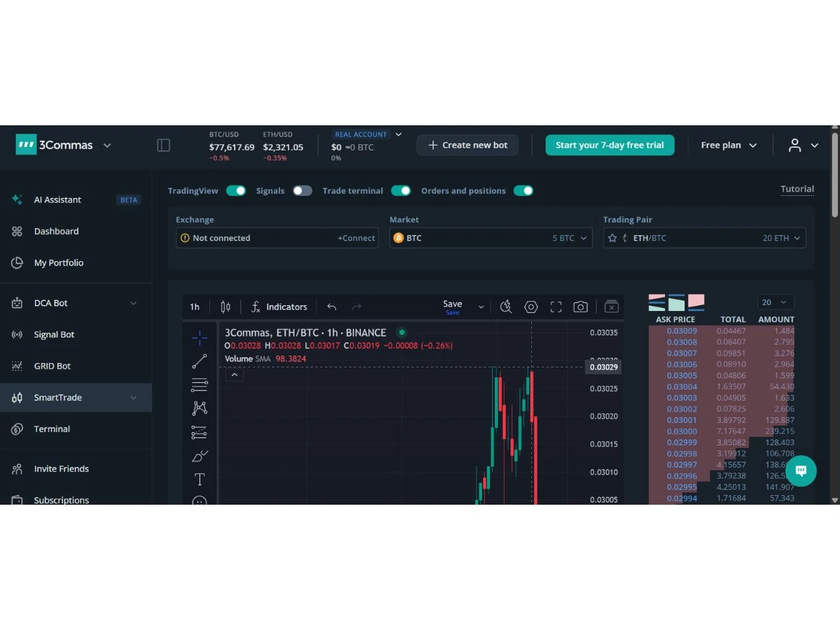Screen dimensions: 840x630
Task: Toggle the green chart data status indicator
Action: click(402, 332)
